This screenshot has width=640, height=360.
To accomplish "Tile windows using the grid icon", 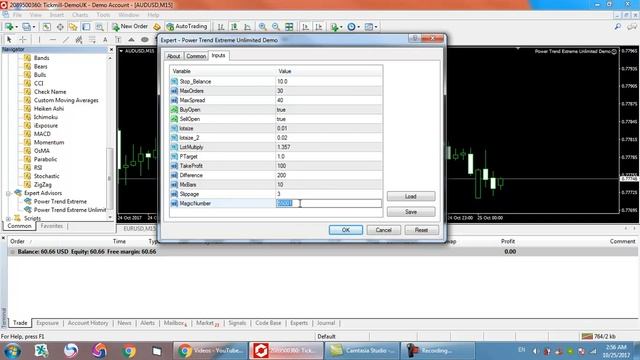I will click(289, 27).
